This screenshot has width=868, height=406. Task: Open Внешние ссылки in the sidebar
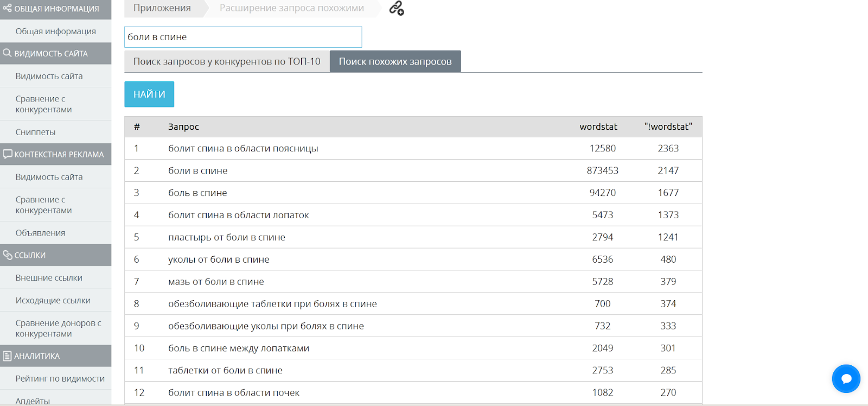(49, 278)
